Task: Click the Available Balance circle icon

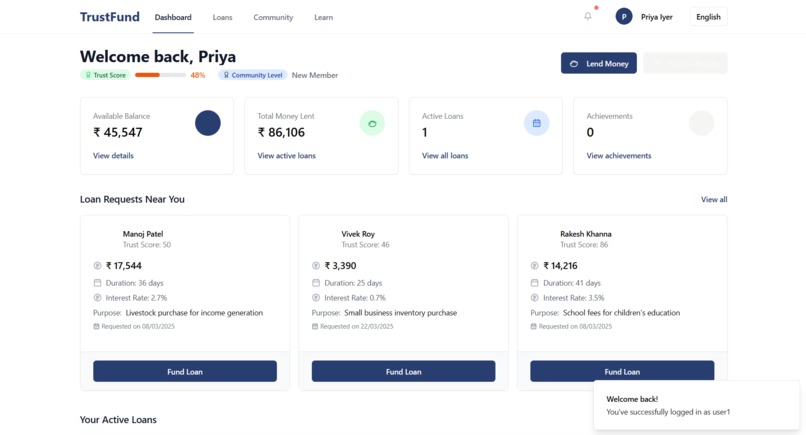Action: coord(208,123)
